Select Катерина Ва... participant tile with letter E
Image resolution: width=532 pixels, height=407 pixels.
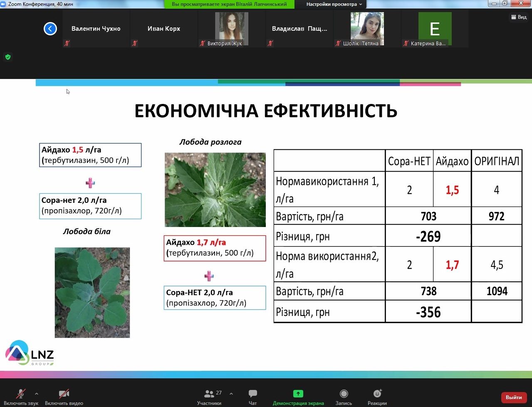click(x=435, y=29)
